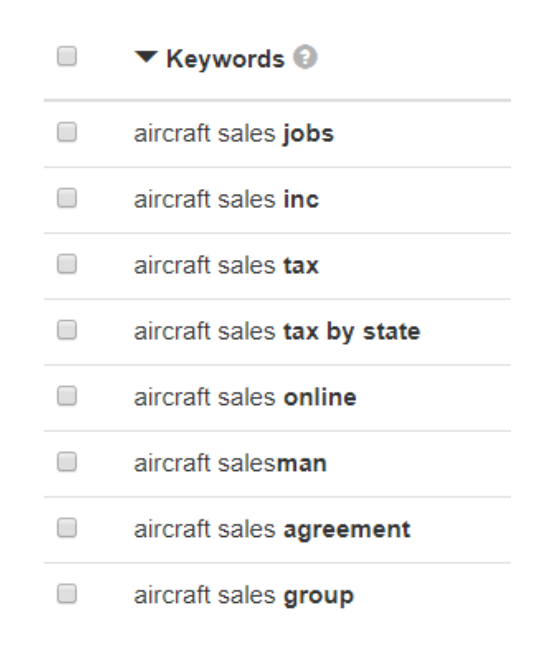Tick the aircraft sales tax checkbox
Screen dimensions: 546x648
67,264
